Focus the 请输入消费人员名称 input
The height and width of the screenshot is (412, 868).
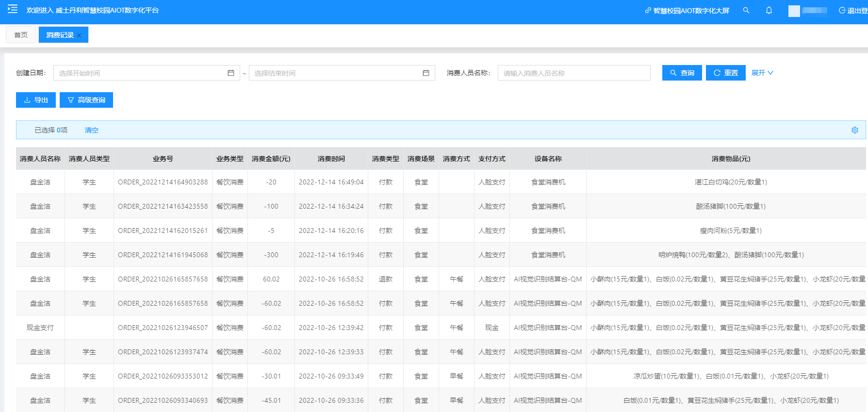click(x=574, y=73)
